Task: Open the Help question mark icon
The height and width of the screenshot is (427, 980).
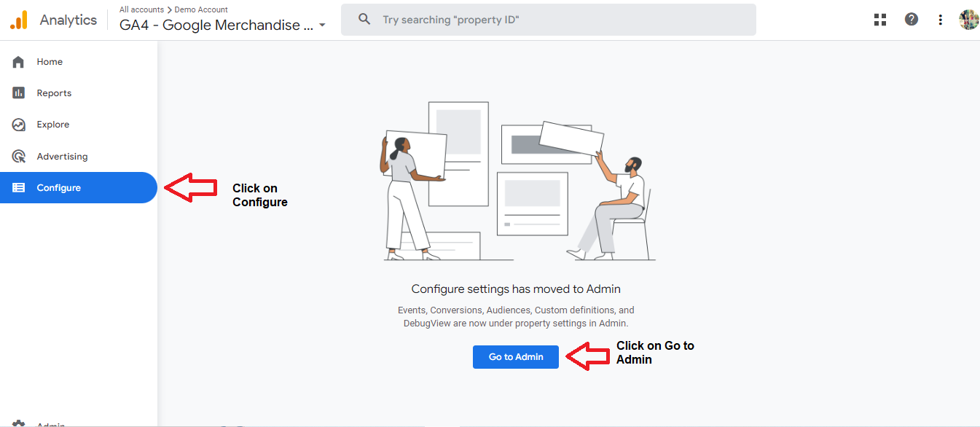Action: 912,20
